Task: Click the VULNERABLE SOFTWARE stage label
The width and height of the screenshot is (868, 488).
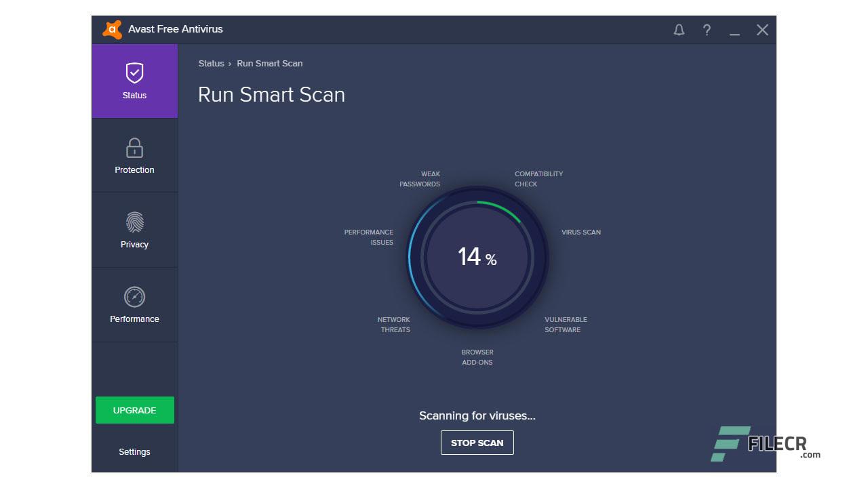Action: tap(566, 325)
